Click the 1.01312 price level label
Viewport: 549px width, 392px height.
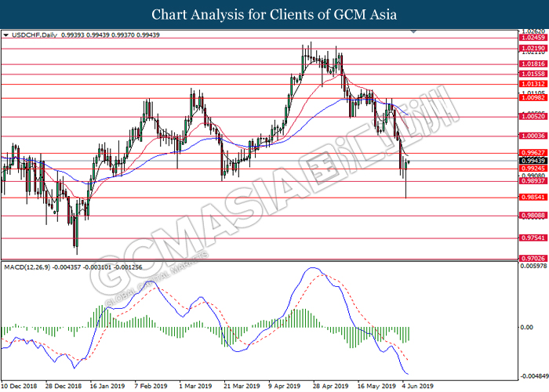[533, 84]
